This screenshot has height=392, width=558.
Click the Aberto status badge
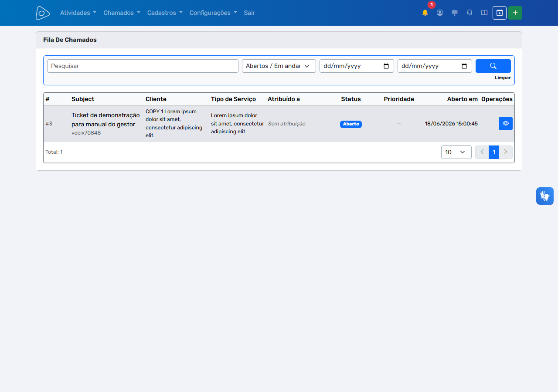coord(351,124)
